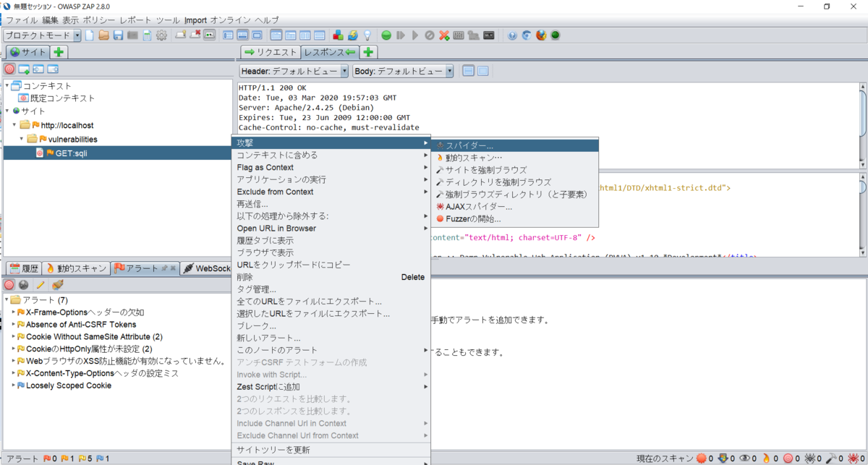Open the Header デフォルトビュー dropdown
The width and height of the screenshot is (868, 465).
pos(293,71)
